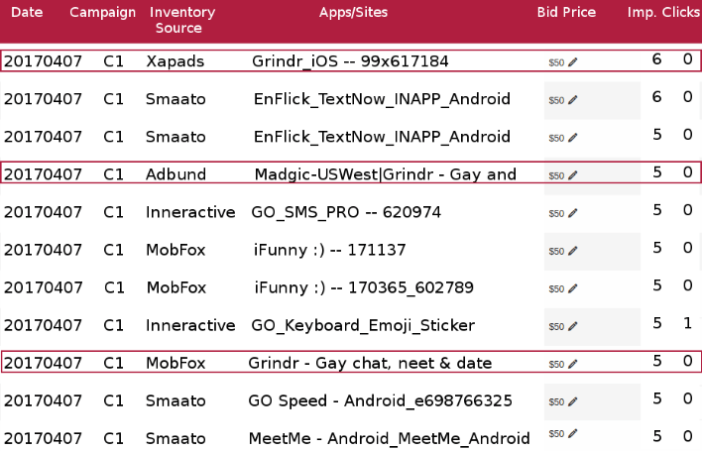Click pencil icon in iFunny 170365_602789 row

573,288
